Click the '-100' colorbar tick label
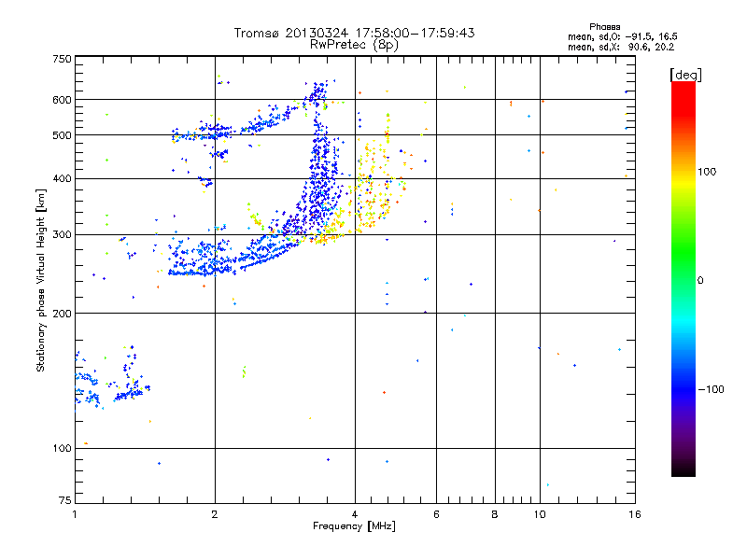The width and height of the screenshot is (747, 560). [x=711, y=389]
